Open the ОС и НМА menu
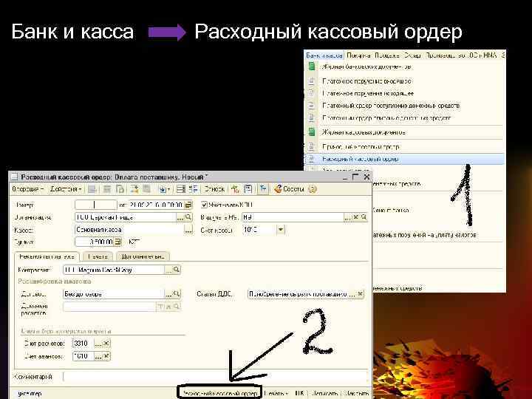 (482, 55)
